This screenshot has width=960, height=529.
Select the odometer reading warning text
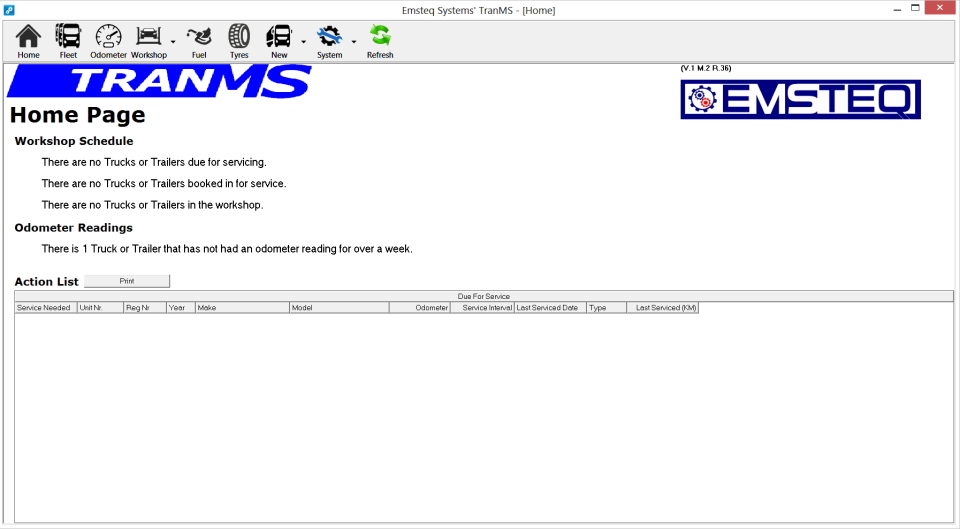coord(227,249)
